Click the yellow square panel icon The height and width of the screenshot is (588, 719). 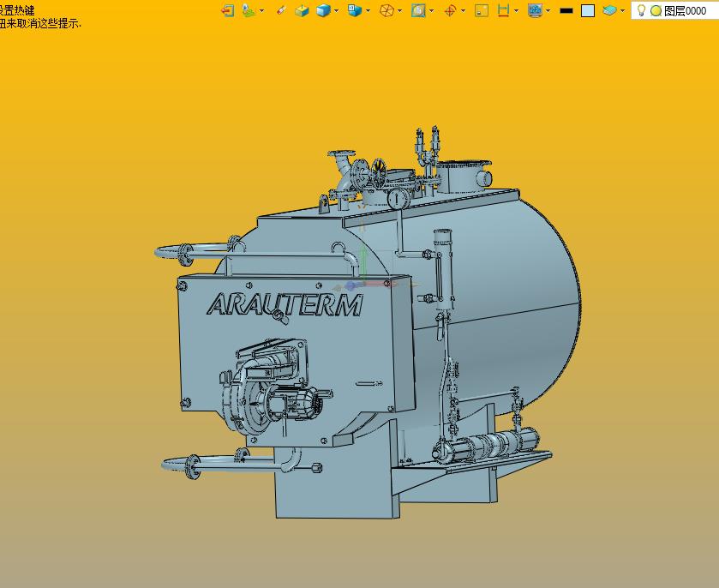[x=482, y=10]
